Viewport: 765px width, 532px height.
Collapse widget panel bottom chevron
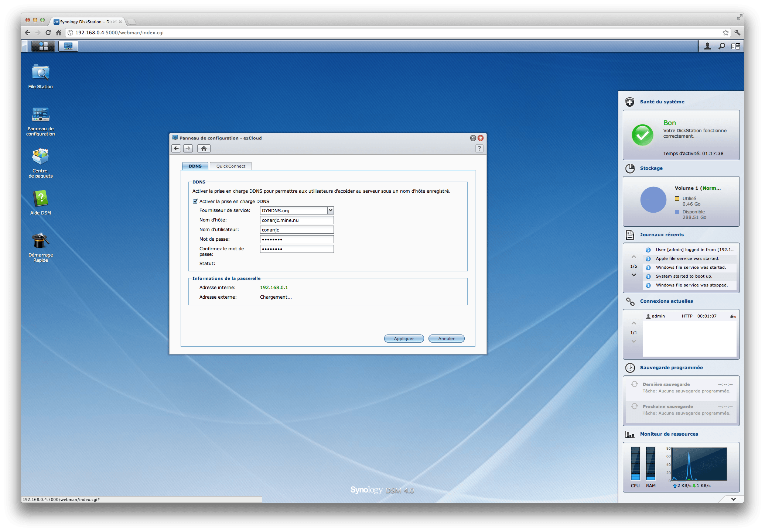tap(733, 499)
